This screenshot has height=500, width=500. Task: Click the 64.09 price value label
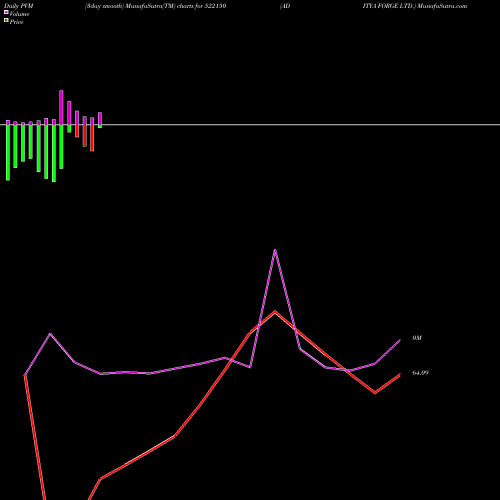pos(420,373)
